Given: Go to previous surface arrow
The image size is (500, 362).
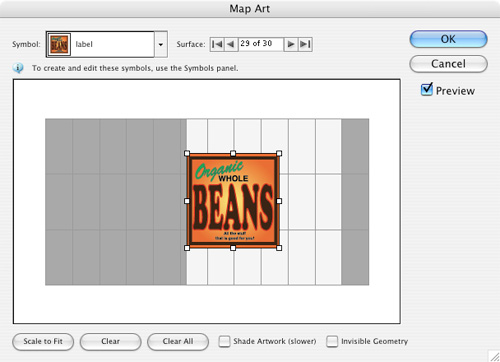Looking at the screenshot, I should point(231,44).
